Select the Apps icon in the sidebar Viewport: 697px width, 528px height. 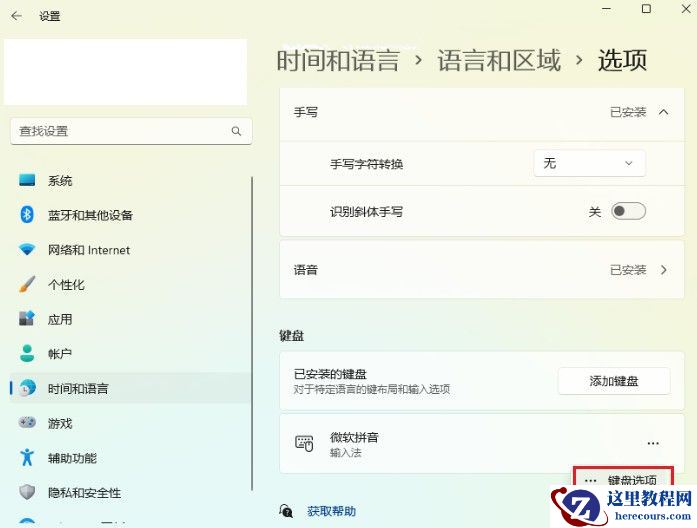(x=27, y=319)
